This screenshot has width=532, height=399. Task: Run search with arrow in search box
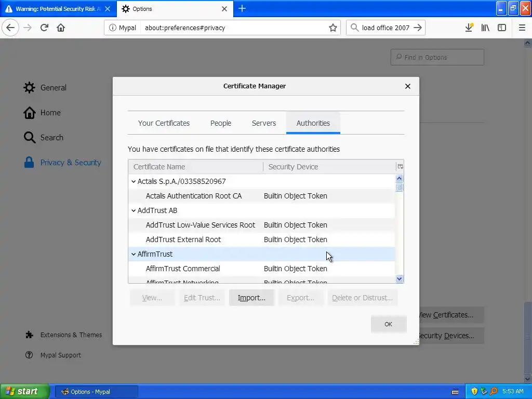pos(418,28)
